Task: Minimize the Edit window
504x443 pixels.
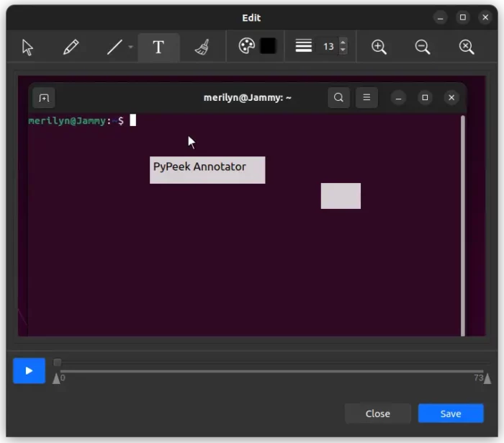Action: pyautogui.click(x=440, y=17)
